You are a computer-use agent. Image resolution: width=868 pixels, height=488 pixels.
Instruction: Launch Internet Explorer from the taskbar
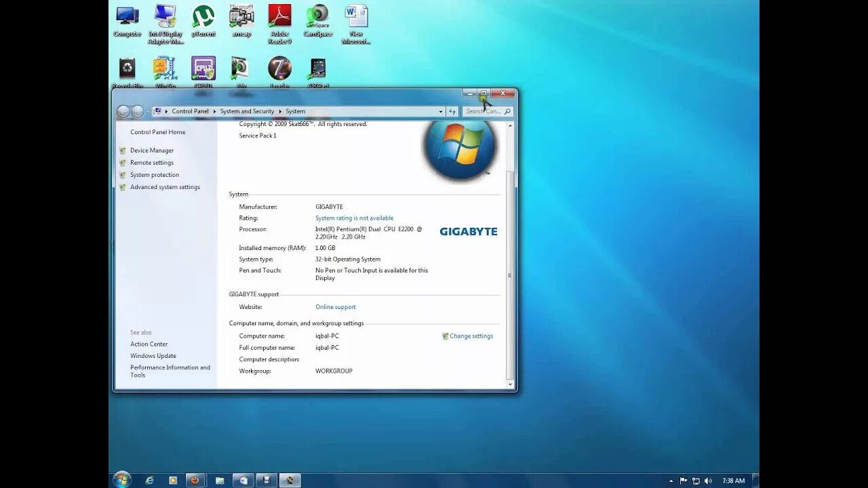pyautogui.click(x=149, y=481)
